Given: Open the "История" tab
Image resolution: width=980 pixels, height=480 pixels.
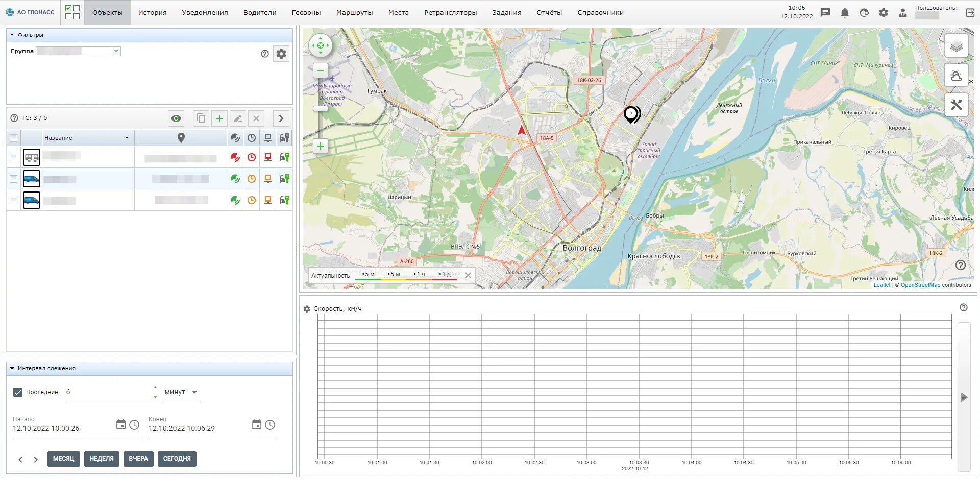Looking at the screenshot, I should pos(152,13).
